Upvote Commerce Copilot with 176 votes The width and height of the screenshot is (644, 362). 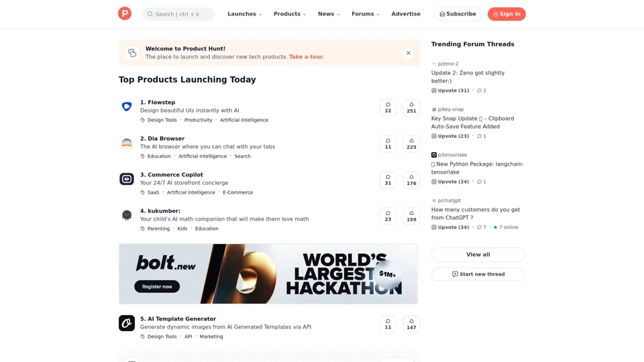point(411,180)
